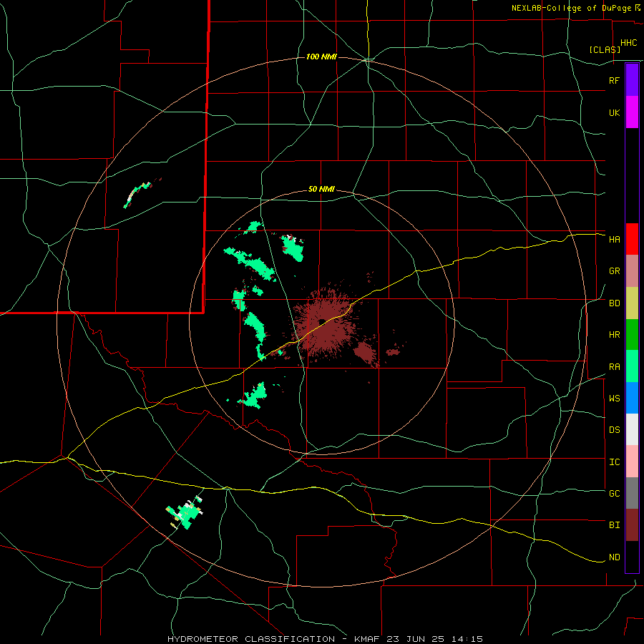This screenshot has height=644, width=644.
Task: Click the GC legend label
Action: pos(614,494)
